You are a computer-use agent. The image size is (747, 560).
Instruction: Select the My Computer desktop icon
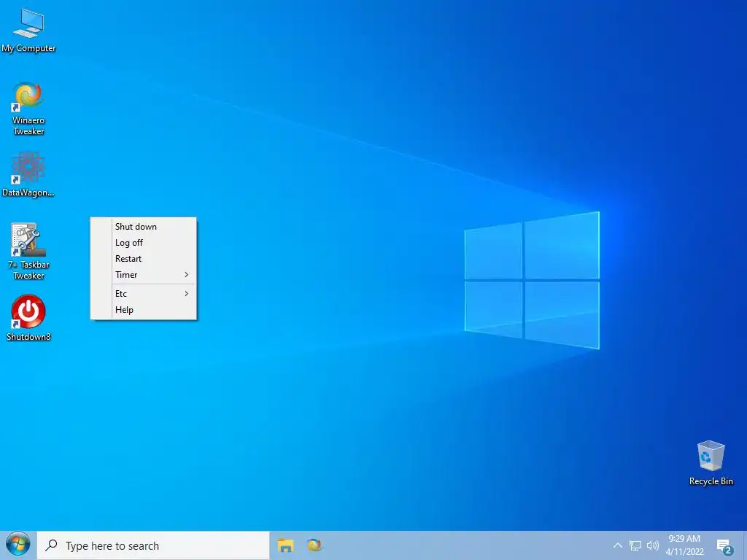(x=28, y=31)
